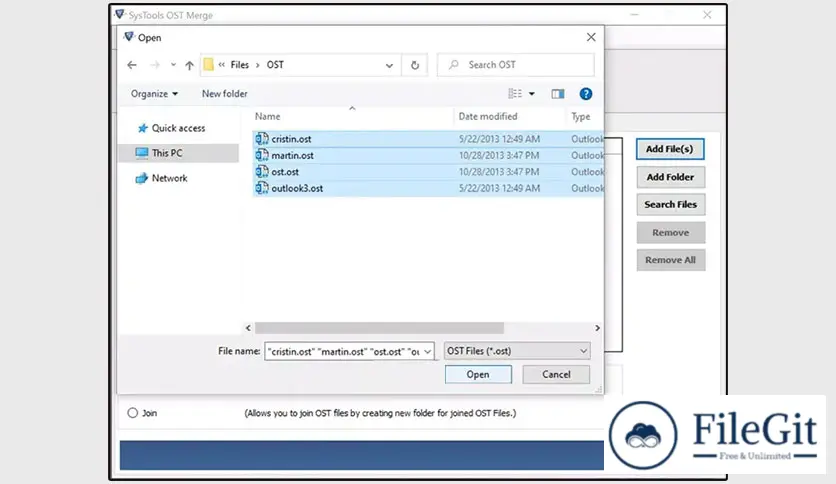This screenshot has height=484, width=836.
Task: Click Remove All in OST Merge
Action: coord(670,260)
